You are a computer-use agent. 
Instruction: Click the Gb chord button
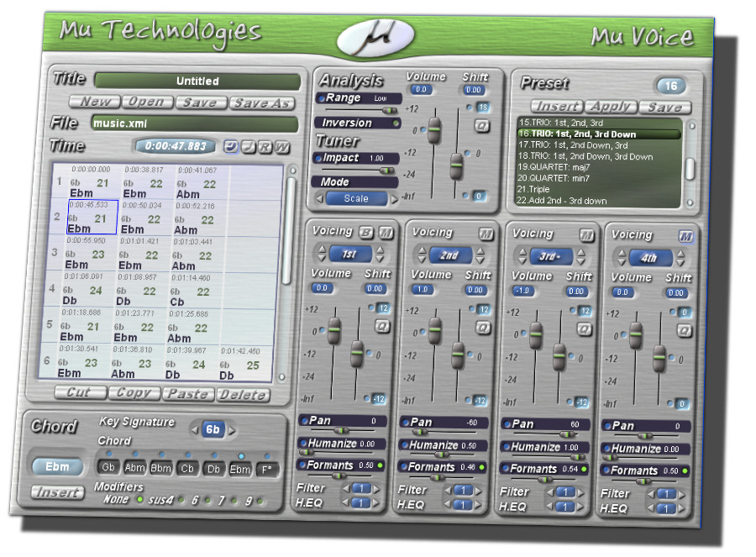[108, 467]
